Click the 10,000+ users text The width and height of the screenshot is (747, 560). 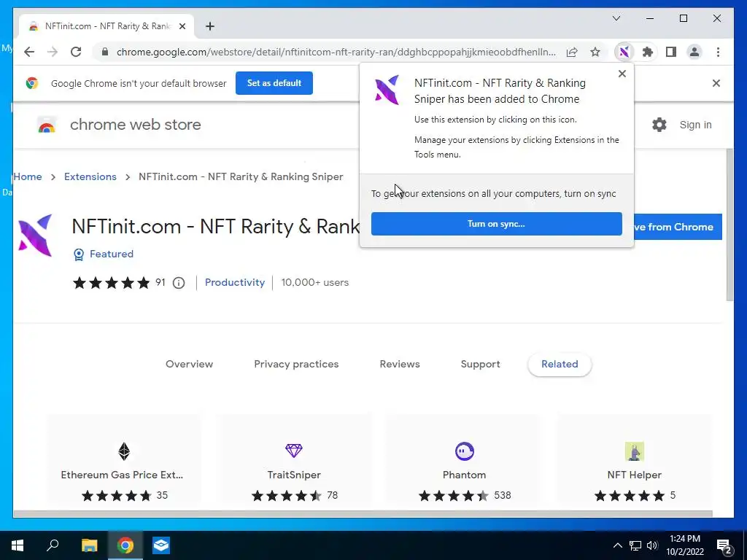tap(315, 282)
